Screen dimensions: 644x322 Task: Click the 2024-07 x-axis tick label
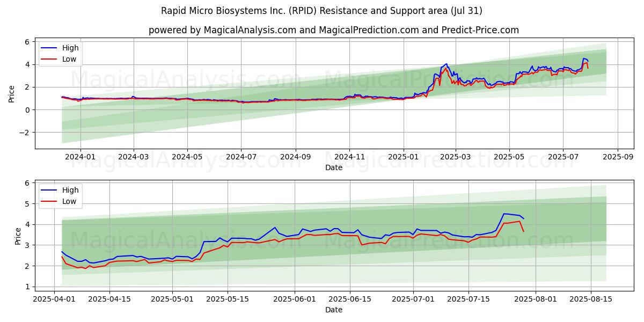(x=241, y=157)
